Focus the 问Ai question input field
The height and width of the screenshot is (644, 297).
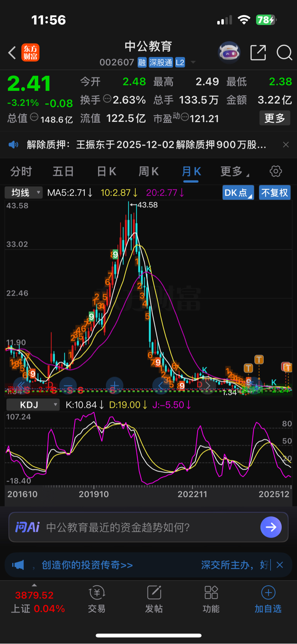pyautogui.click(x=148, y=527)
